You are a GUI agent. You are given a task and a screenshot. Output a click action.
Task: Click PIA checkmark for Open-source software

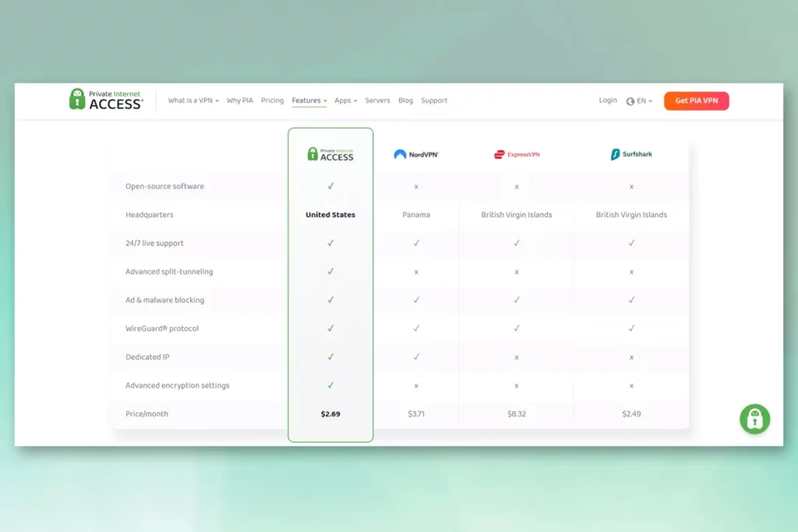pos(330,186)
